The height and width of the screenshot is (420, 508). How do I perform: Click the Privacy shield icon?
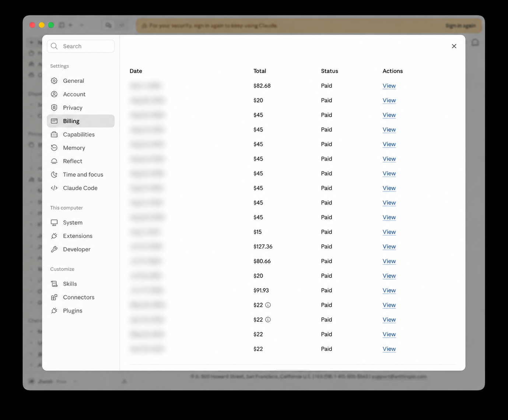(54, 107)
